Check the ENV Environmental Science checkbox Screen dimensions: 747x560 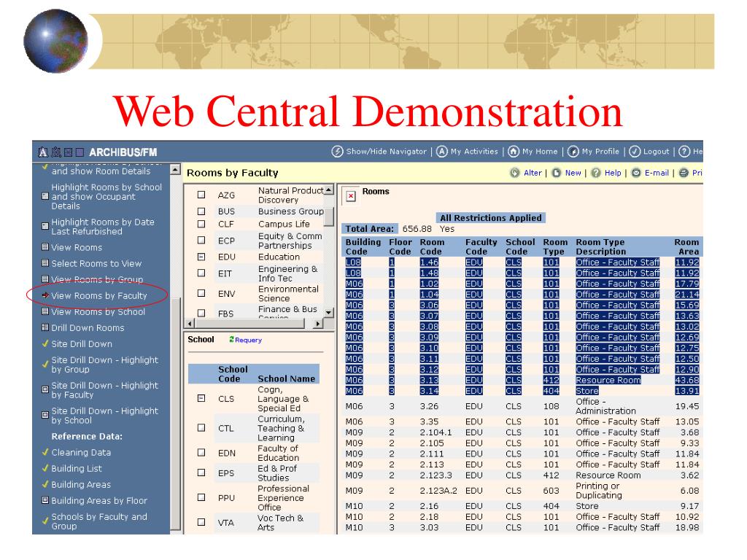pyautogui.click(x=201, y=293)
